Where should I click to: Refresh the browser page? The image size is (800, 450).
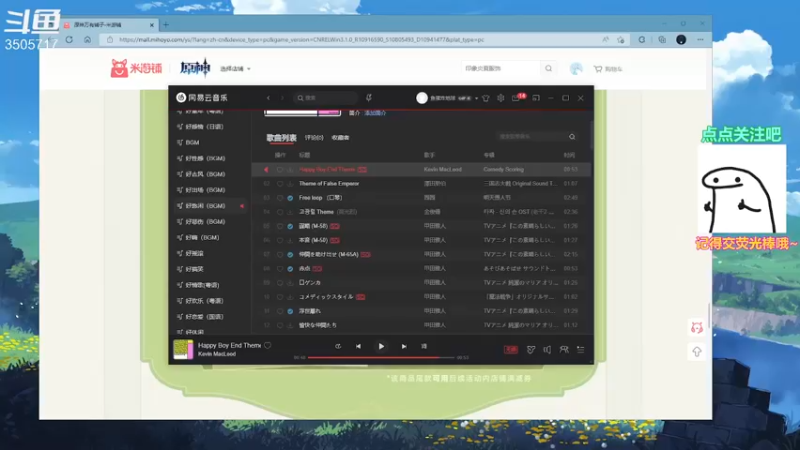click(69, 39)
